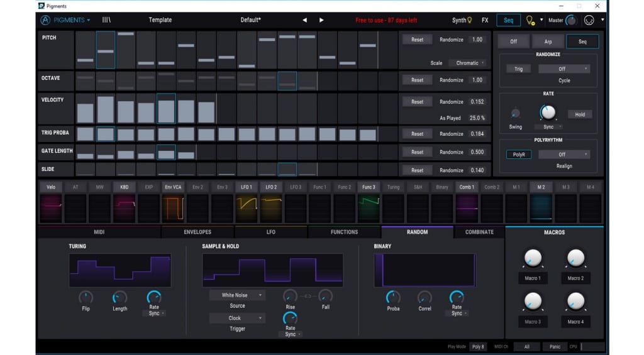Open the Randomize Cycle Off dropdown

[564, 69]
